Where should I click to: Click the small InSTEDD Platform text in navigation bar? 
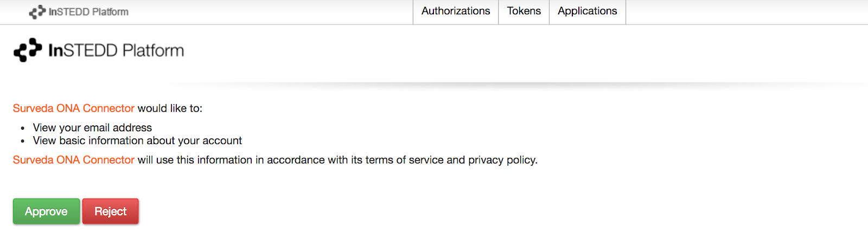click(88, 12)
